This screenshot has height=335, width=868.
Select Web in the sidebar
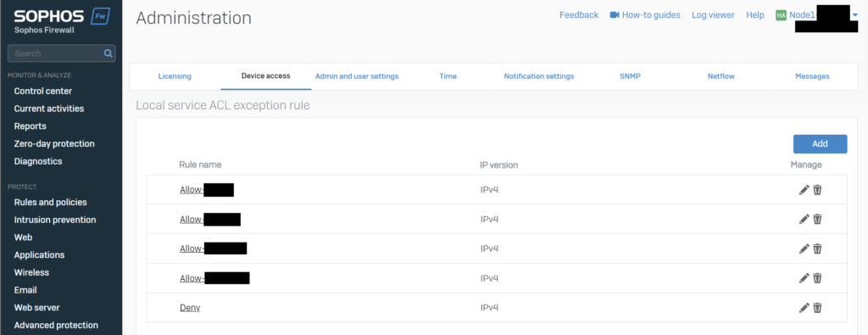(23, 237)
